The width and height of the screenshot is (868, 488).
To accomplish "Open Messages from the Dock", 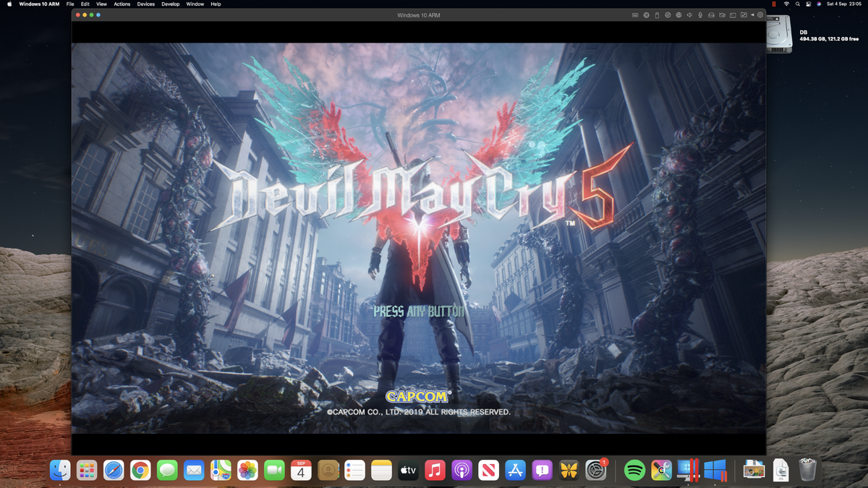I will click(167, 471).
